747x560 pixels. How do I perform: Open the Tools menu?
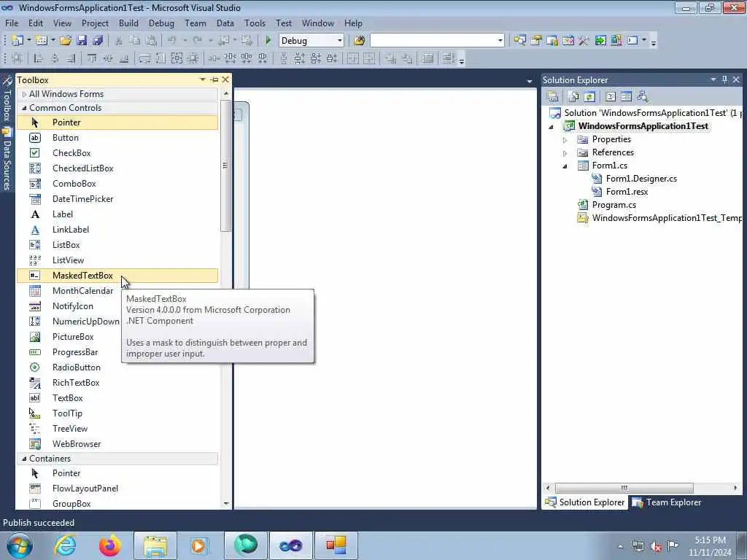click(255, 23)
